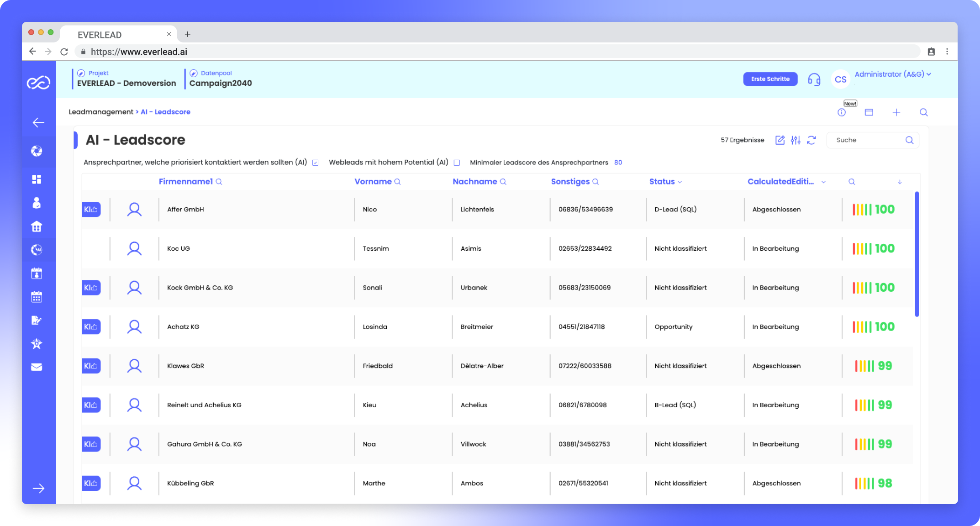The image size is (980, 526).
Task: Click the plus icon above the table
Action: tap(896, 112)
